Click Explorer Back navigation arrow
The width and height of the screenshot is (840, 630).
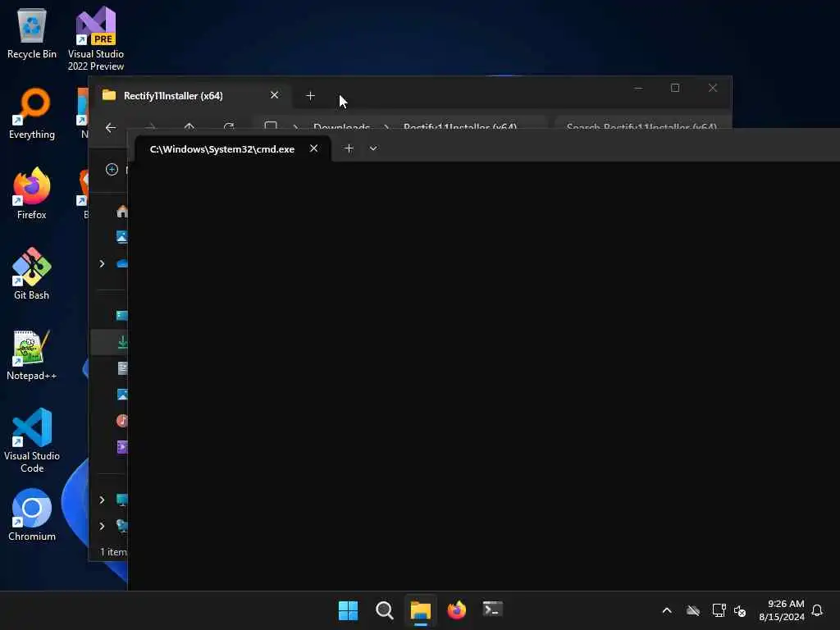111,127
